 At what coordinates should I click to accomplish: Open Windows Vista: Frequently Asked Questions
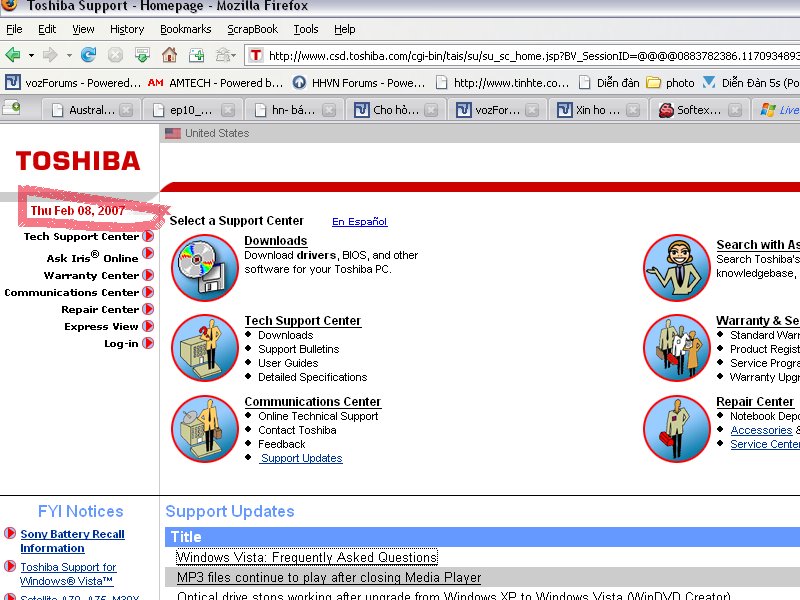tap(307, 557)
